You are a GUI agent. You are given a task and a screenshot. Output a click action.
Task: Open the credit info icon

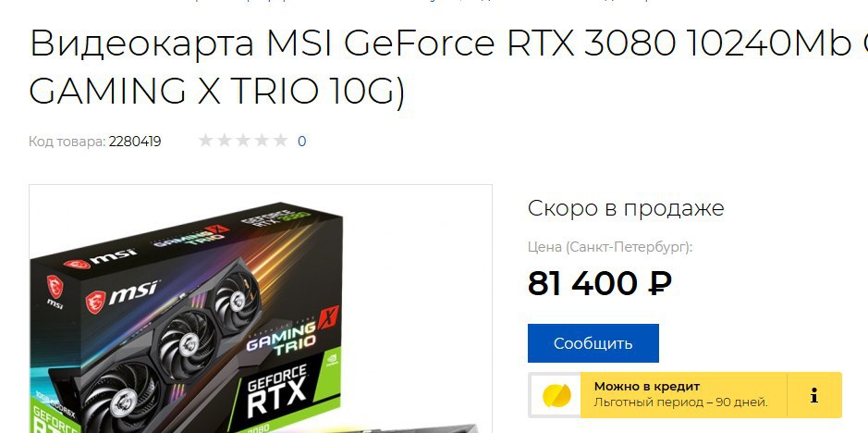pos(813,395)
